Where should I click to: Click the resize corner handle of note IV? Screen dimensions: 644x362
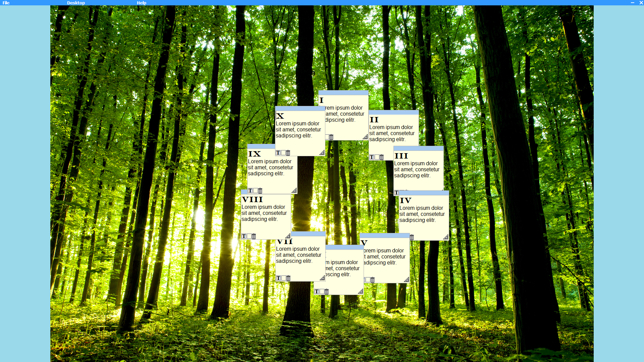(x=445, y=237)
